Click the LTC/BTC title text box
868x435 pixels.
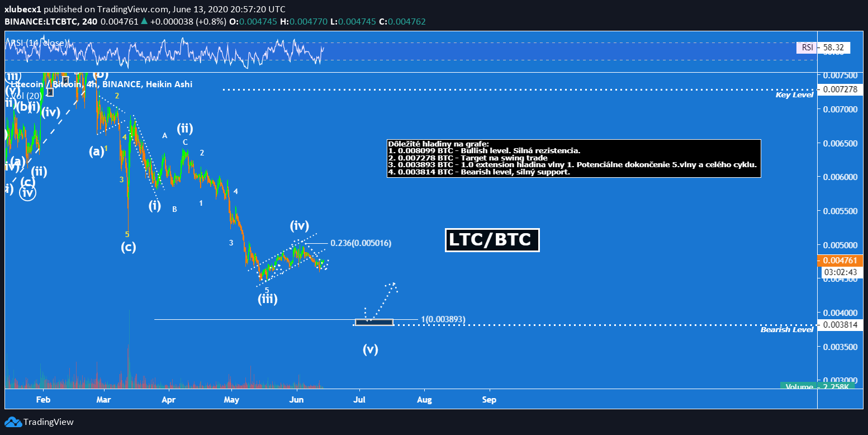click(492, 240)
